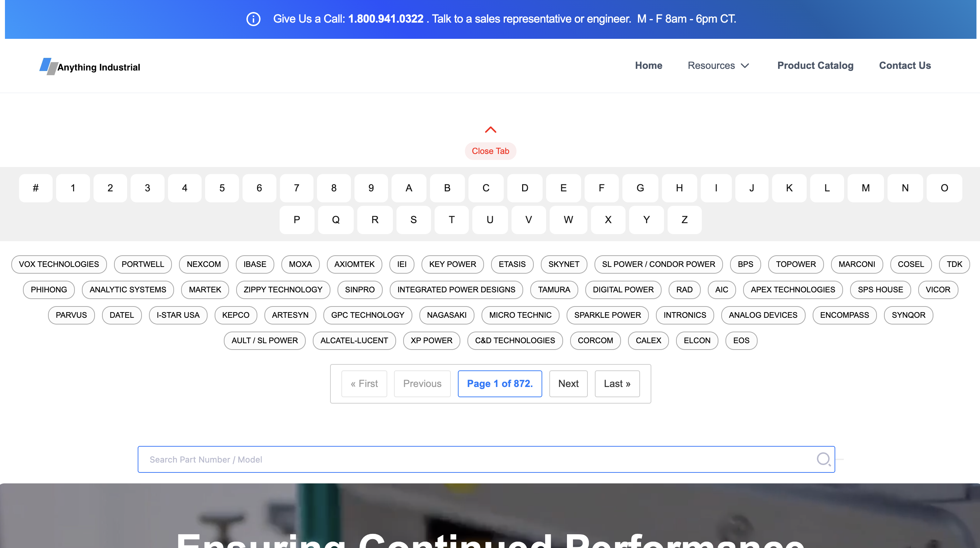Filter brands by letter Z

pos(684,220)
